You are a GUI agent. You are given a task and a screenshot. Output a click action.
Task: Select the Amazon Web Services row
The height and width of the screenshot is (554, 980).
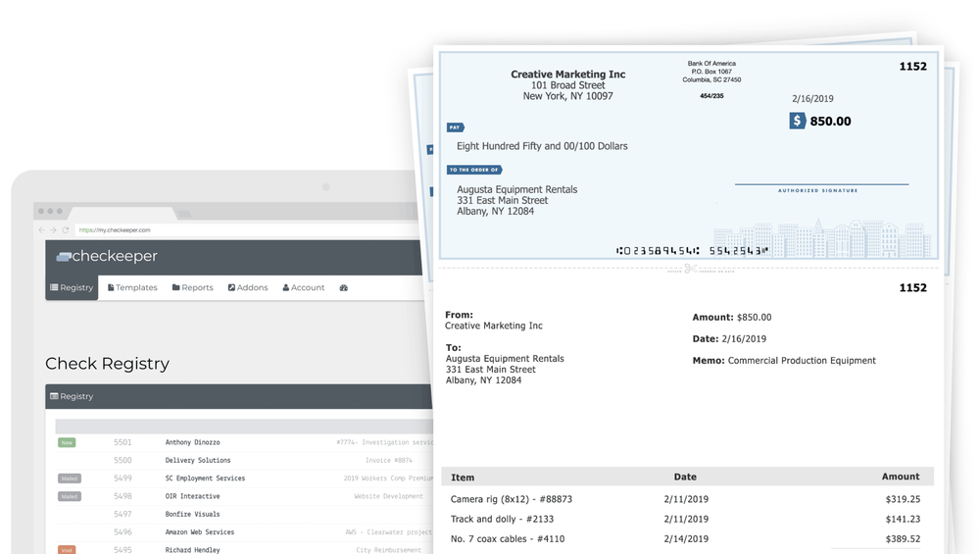point(244,532)
